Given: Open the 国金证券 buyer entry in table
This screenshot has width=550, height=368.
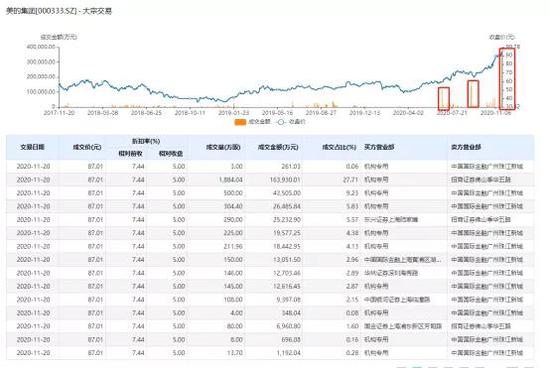Looking at the screenshot, I should 403,326.
